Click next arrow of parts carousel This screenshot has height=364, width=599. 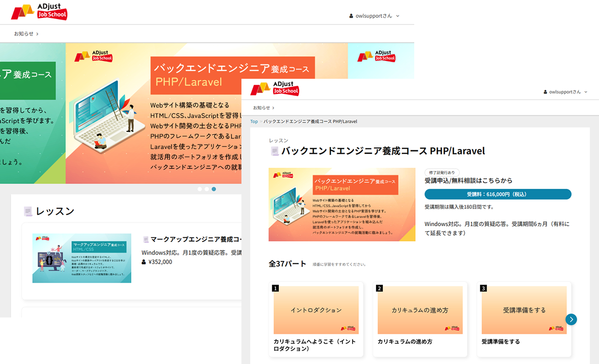coord(571,319)
